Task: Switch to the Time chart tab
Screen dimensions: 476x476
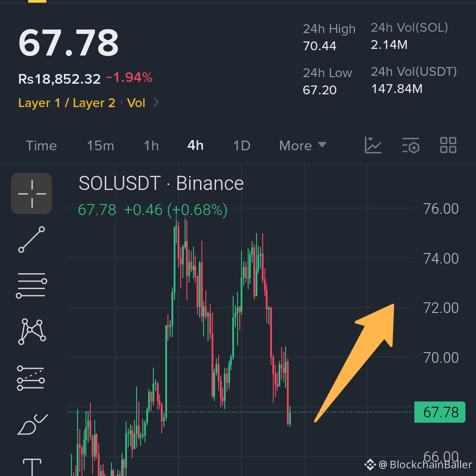Action: (41, 146)
